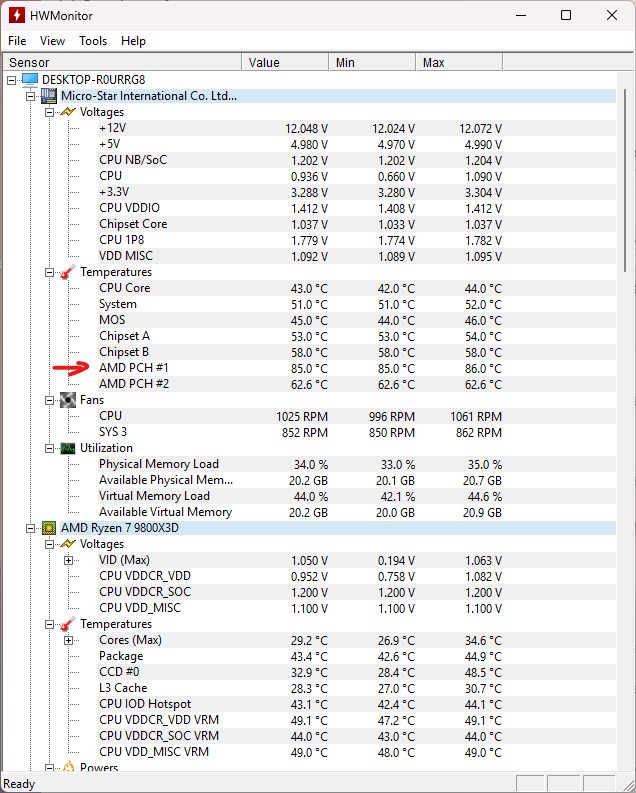This screenshot has width=636, height=793.
Task: Expand the Cores (Max) temperature entry
Action: [69, 640]
